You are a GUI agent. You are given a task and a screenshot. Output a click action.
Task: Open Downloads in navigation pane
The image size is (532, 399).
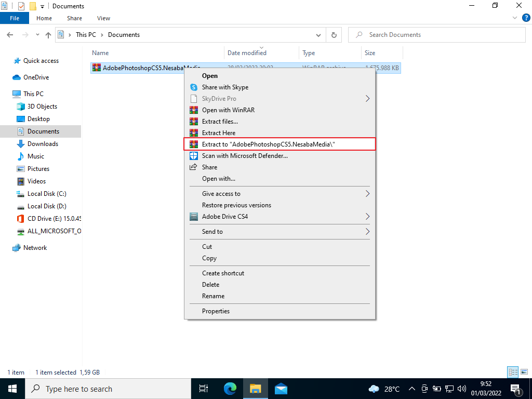pyautogui.click(x=43, y=144)
